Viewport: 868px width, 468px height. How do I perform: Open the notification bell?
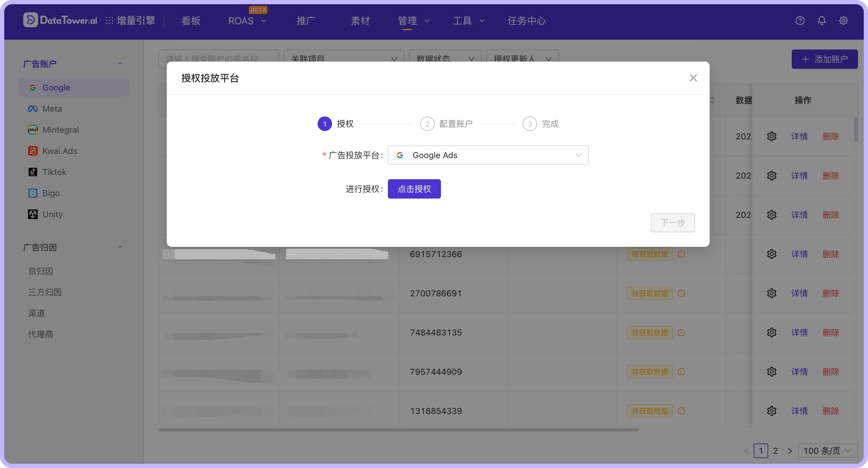pyautogui.click(x=822, y=21)
